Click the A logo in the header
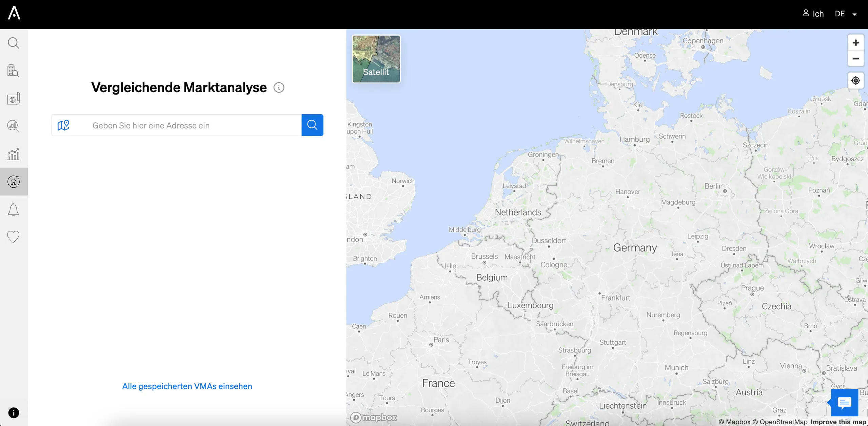The width and height of the screenshot is (868, 426). tap(14, 13)
